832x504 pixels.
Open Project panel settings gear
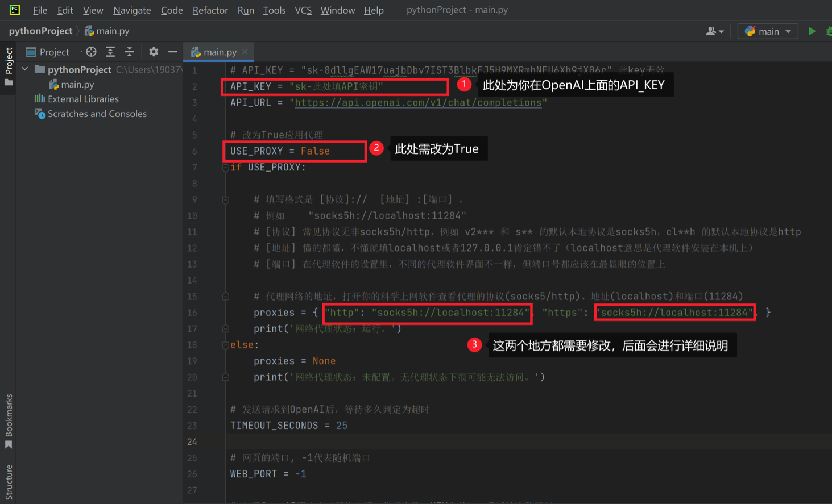tap(154, 52)
